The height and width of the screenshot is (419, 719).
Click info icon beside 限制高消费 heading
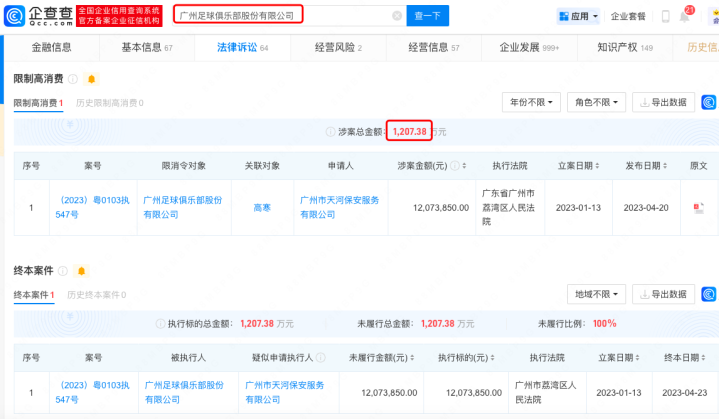pos(73,79)
